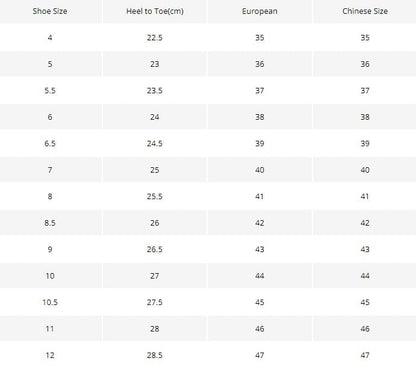Image resolution: width=416 pixels, height=367 pixels.
Task: Select the 23.5 cm measurement cell
Action: point(155,91)
